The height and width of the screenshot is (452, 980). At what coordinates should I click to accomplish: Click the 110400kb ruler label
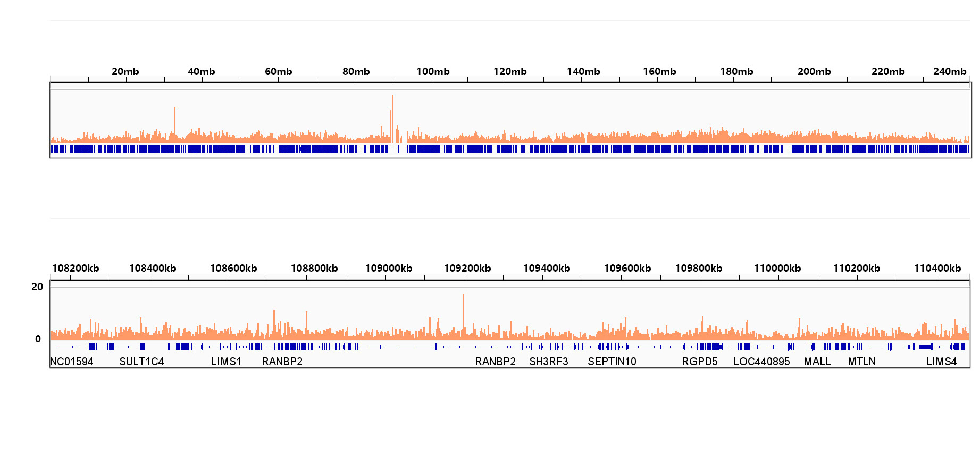(937, 268)
